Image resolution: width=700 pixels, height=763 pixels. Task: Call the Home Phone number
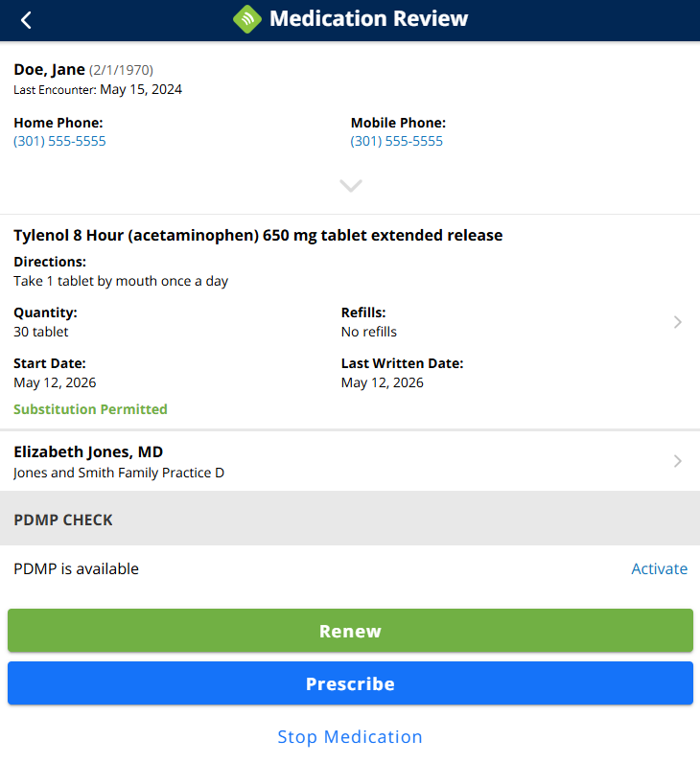point(59,141)
